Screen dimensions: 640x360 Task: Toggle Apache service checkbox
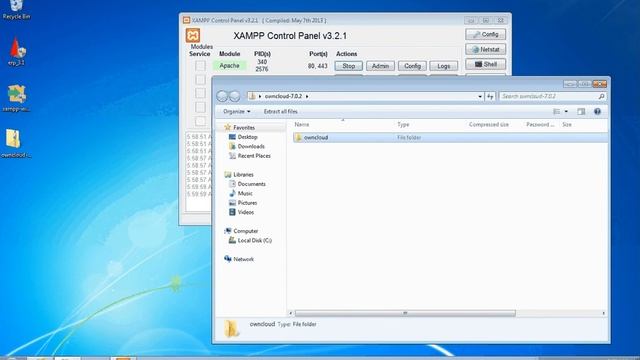click(x=200, y=65)
